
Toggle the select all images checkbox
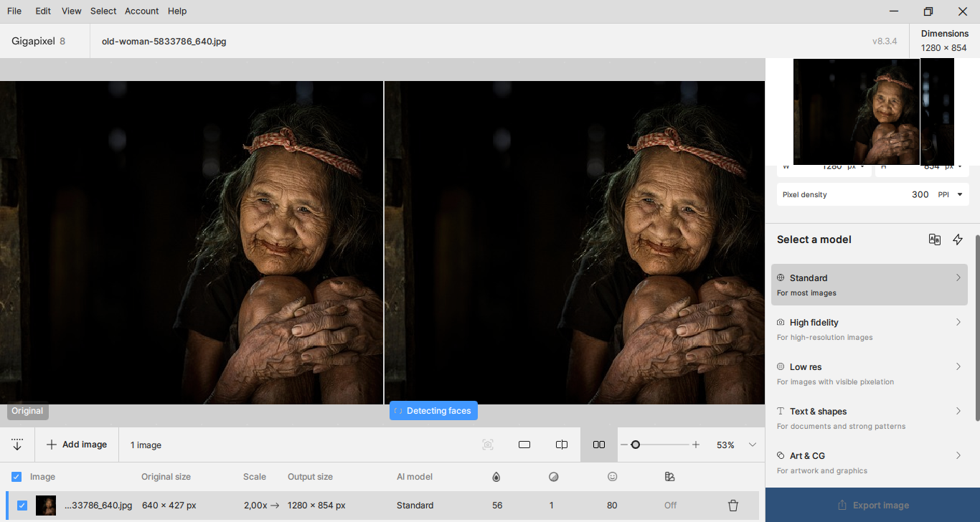(17, 477)
